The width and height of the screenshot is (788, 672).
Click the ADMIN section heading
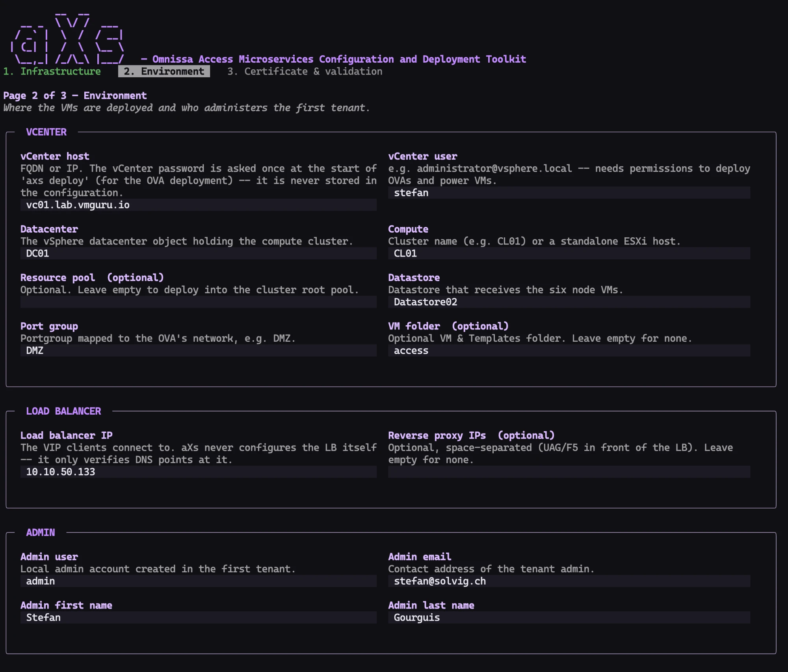coord(41,532)
